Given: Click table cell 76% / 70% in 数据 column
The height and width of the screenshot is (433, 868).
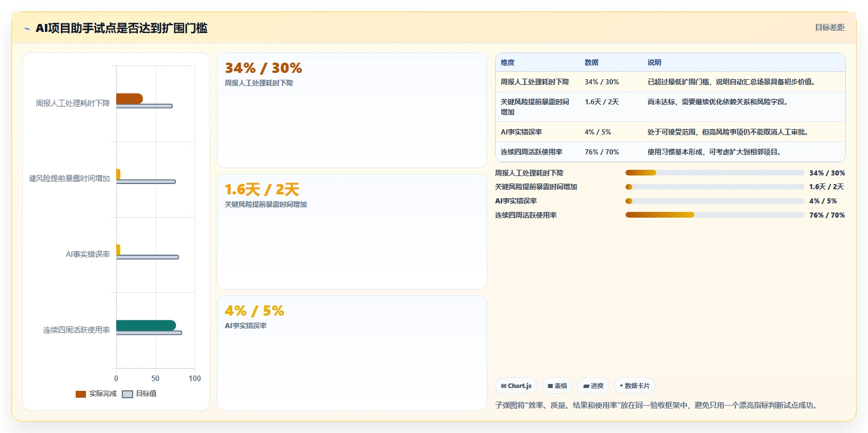Looking at the screenshot, I should pos(602,152).
